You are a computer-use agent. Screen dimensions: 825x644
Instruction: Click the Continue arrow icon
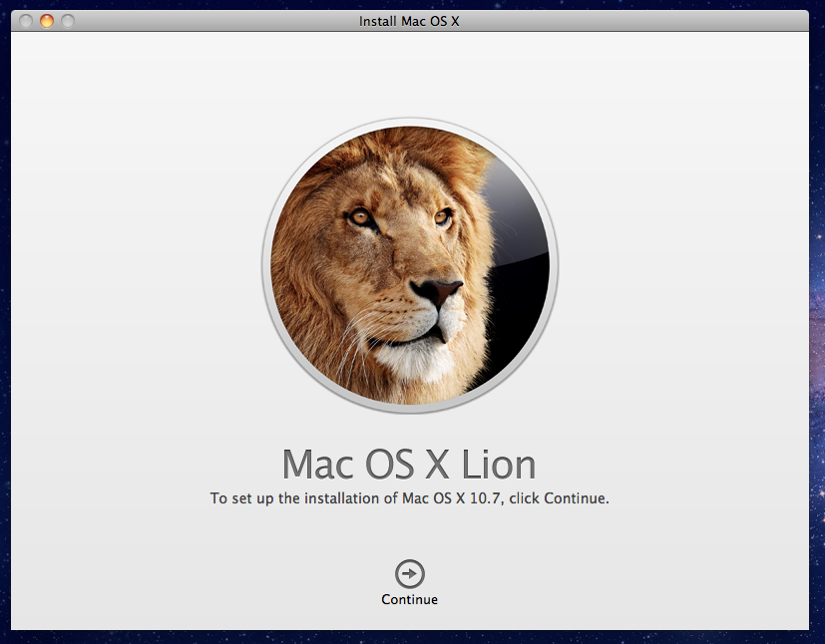[x=410, y=573]
